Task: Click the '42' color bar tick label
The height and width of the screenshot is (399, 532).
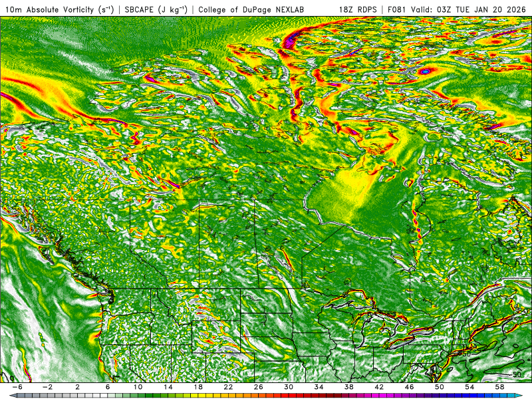Action: coord(379,387)
